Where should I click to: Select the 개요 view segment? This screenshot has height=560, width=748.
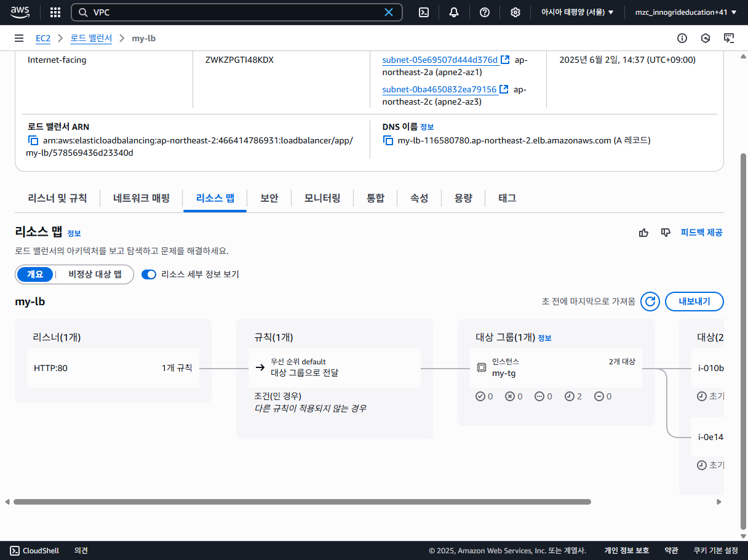coord(35,274)
